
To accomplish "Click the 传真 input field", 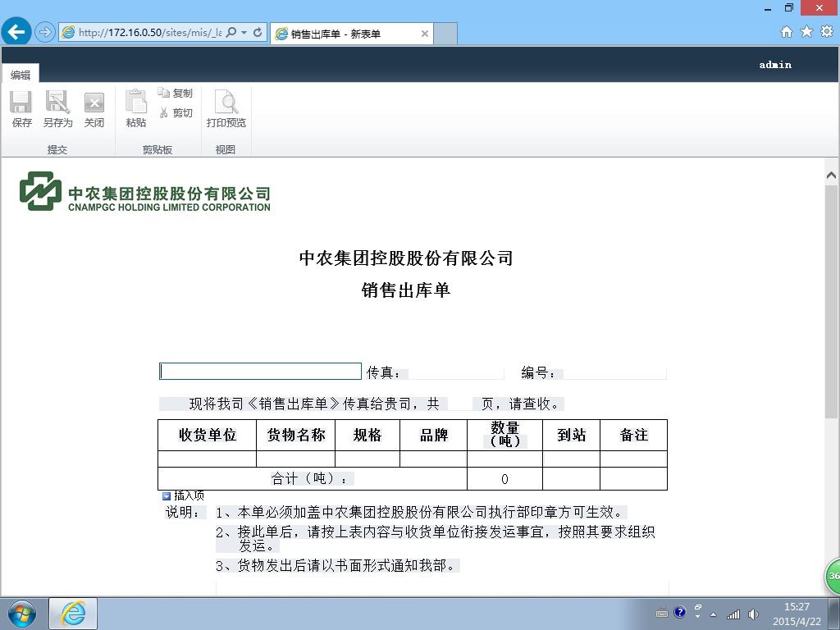I will pyautogui.click(x=455, y=372).
